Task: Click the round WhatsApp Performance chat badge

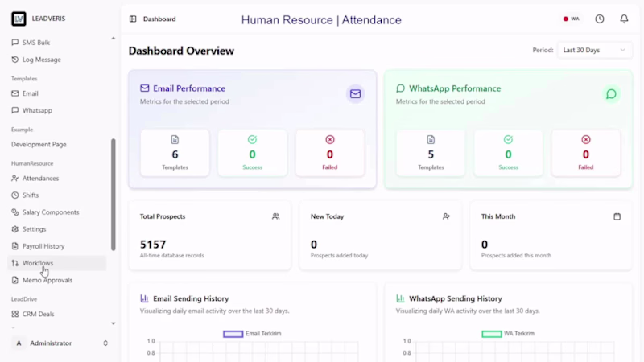Action: point(611,94)
